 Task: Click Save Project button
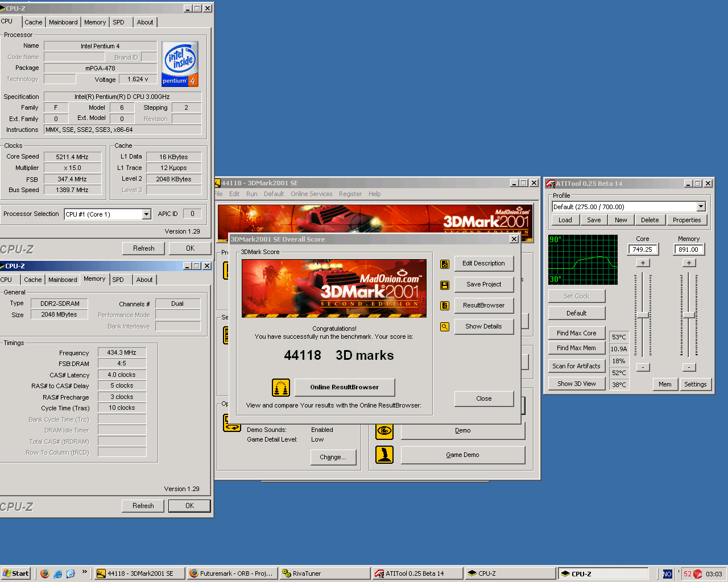point(483,285)
